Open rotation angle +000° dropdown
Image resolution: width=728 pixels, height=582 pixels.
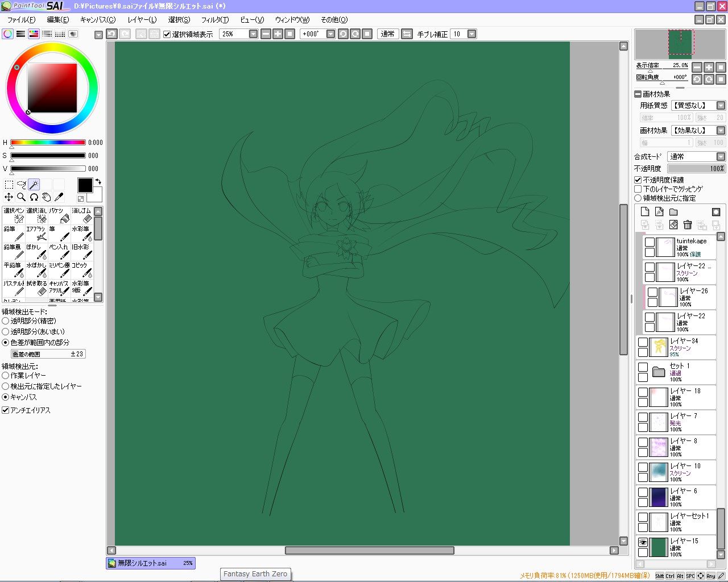coord(330,34)
